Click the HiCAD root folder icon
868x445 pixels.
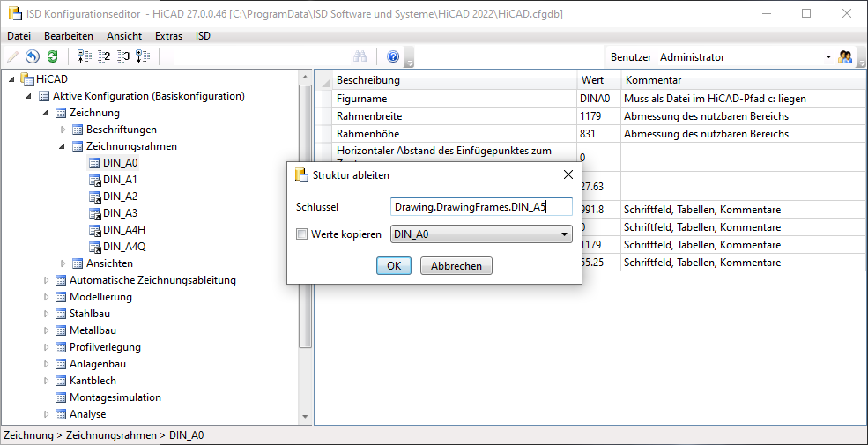tap(27, 79)
